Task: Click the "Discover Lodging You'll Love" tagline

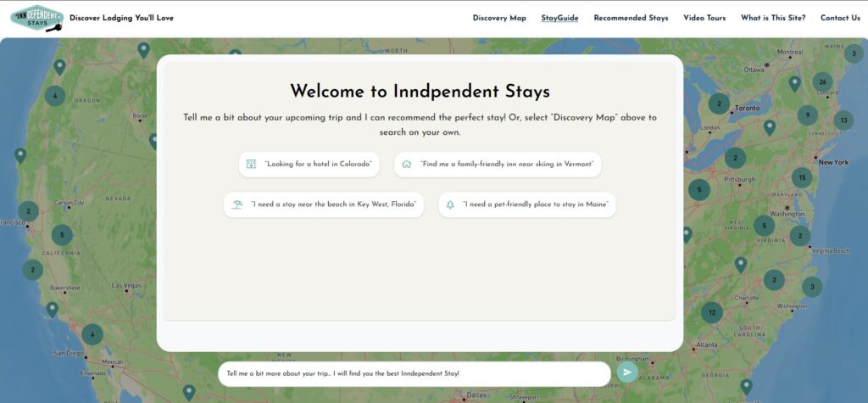Action: 121,18
